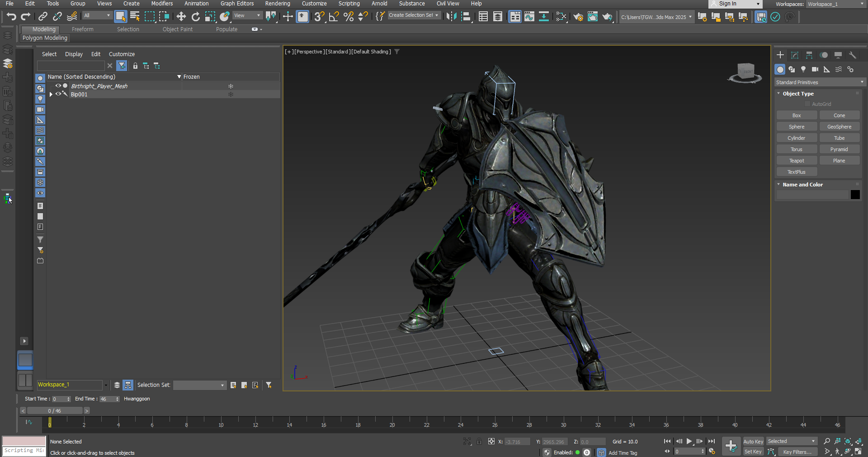
Task: Open the Selected key mode dropdown
Action: click(x=791, y=441)
